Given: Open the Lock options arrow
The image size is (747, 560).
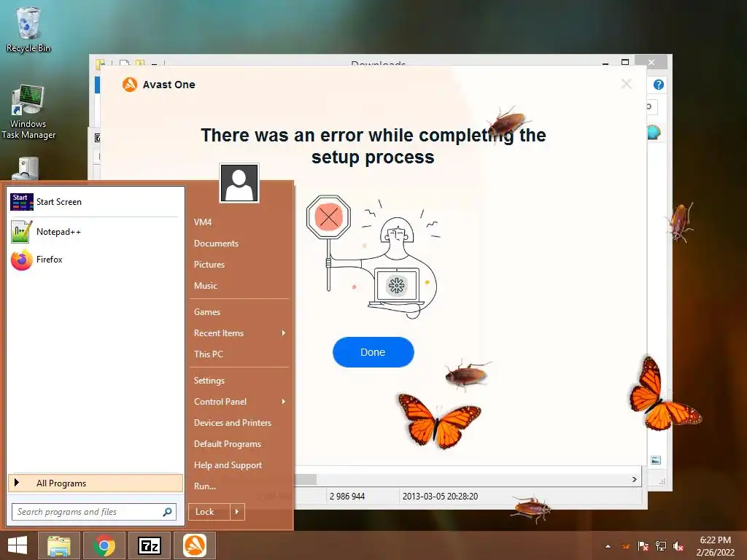Looking at the screenshot, I should click(x=237, y=512).
